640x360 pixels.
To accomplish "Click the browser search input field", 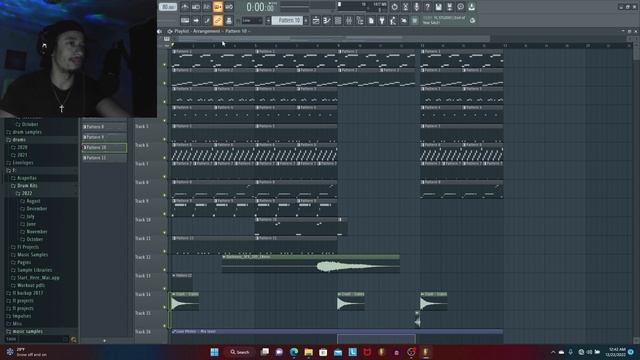I will click(43, 339).
